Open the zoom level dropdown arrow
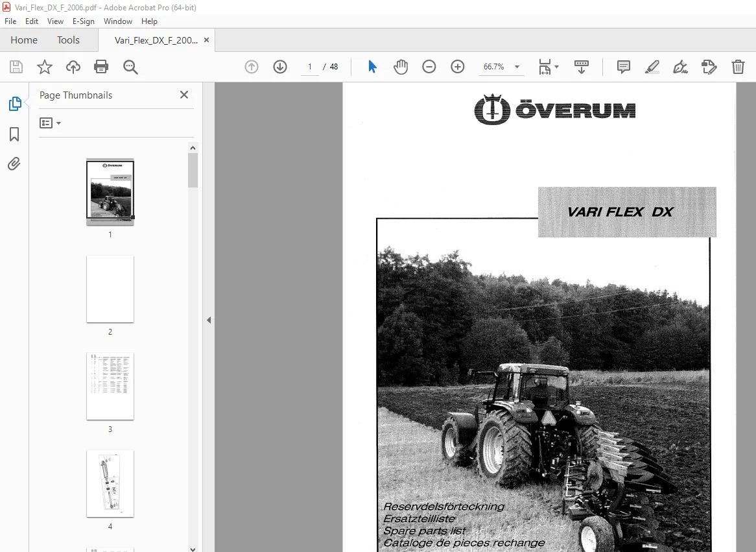Image resolution: width=756 pixels, height=552 pixels. tap(517, 67)
